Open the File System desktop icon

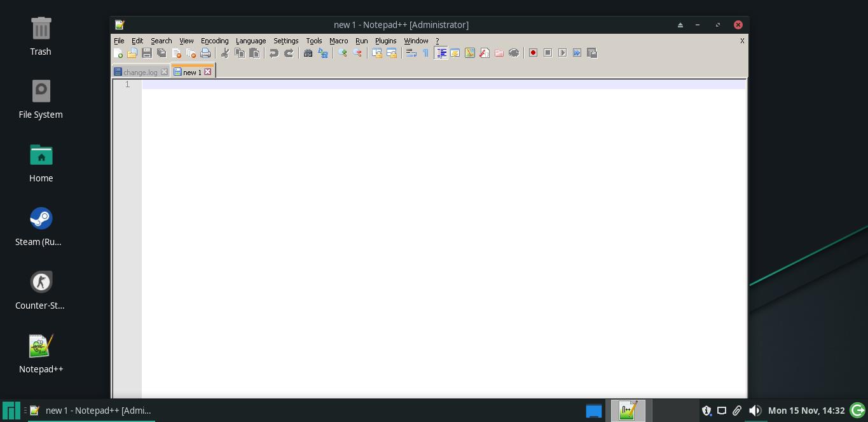click(x=41, y=99)
